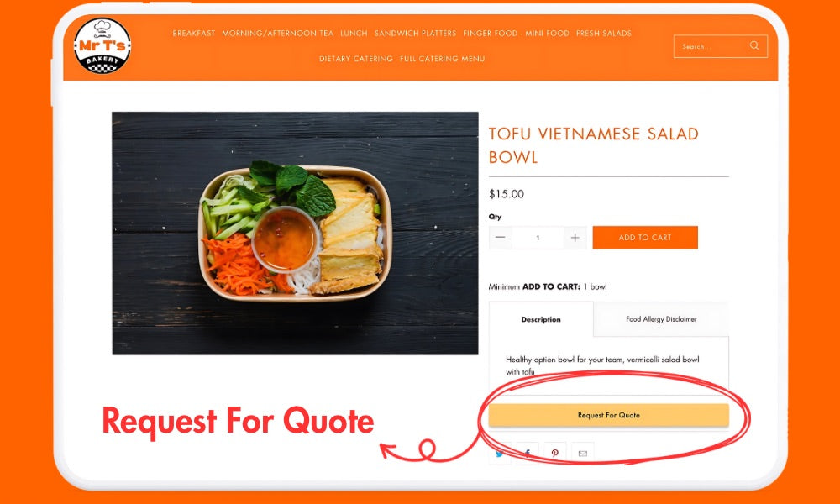840x504 pixels.
Task: Switch to Food Allergy Disclaimer tab
Action: pyautogui.click(x=661, y=319)
